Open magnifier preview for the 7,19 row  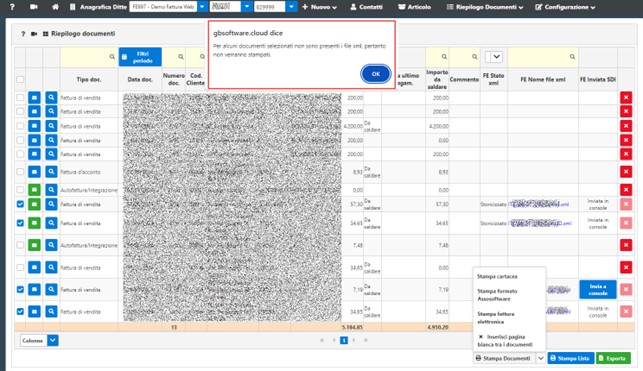(x=51, y=289)
